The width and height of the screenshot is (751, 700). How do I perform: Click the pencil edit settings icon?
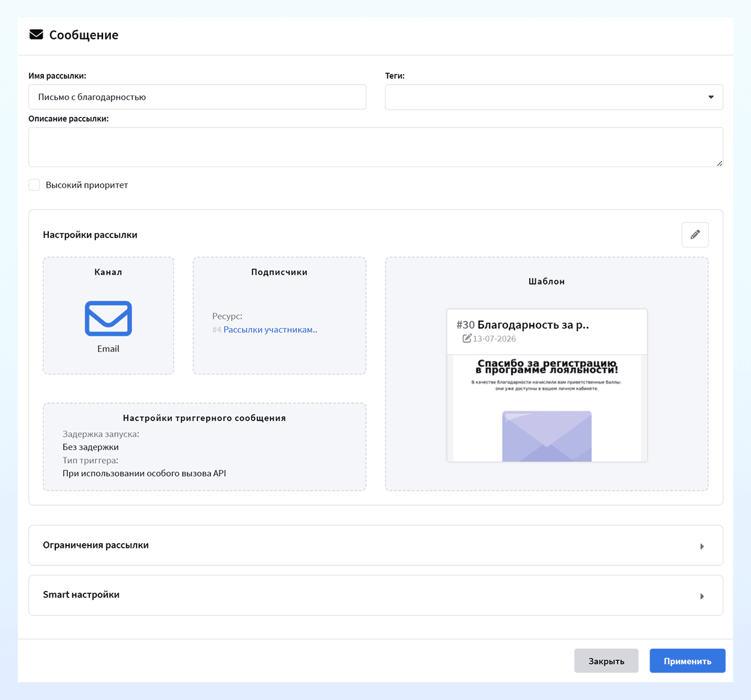(695, 235)
